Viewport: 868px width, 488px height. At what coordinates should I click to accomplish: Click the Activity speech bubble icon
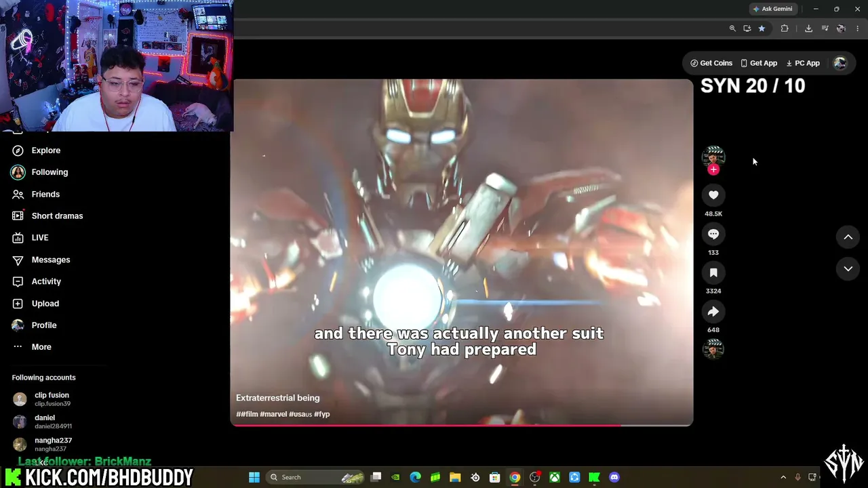pyautogui.click(x=18, y=281)
